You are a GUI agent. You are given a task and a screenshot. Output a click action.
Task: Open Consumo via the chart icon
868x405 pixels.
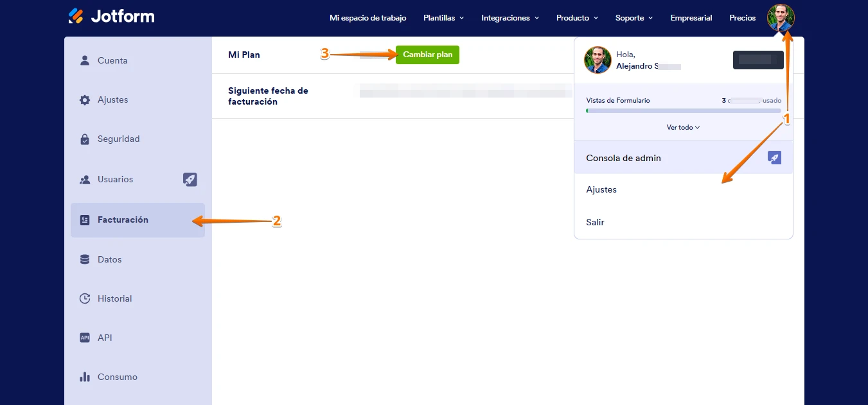click(x=84, y=377)
